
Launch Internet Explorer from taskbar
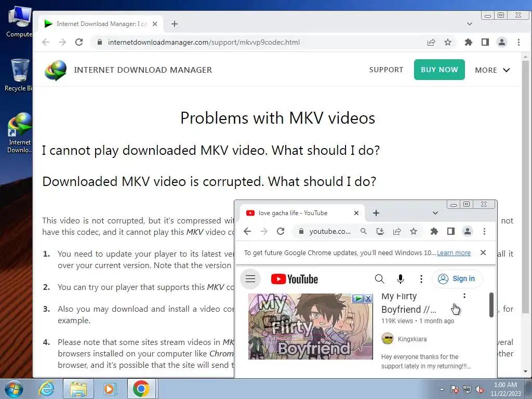(46, 389)
